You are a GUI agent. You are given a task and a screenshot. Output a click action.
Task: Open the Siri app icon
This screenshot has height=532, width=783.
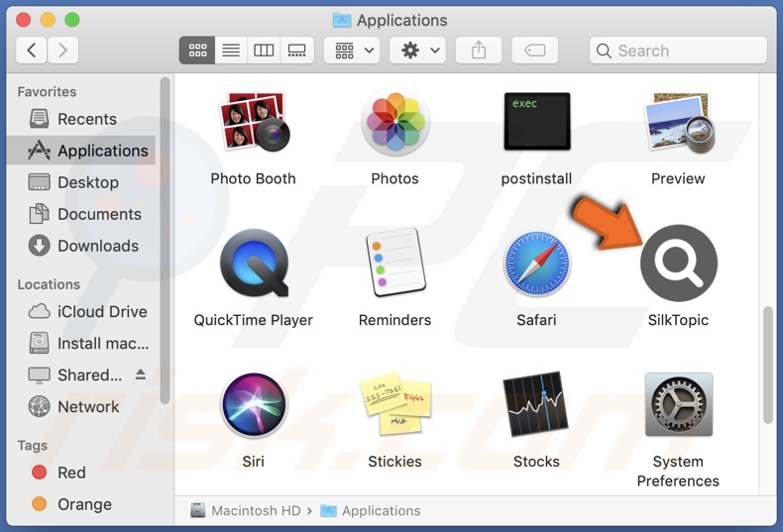pos(254,404)
